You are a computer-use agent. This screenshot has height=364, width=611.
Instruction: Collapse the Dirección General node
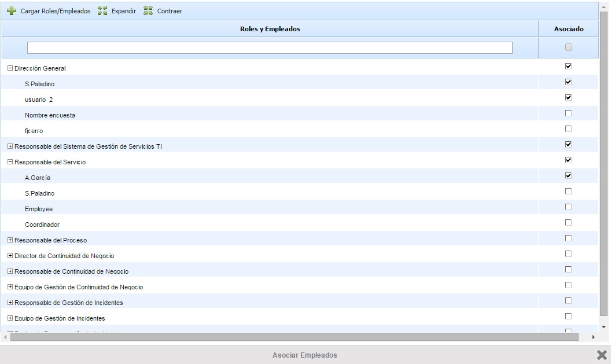tap(10, 68)
